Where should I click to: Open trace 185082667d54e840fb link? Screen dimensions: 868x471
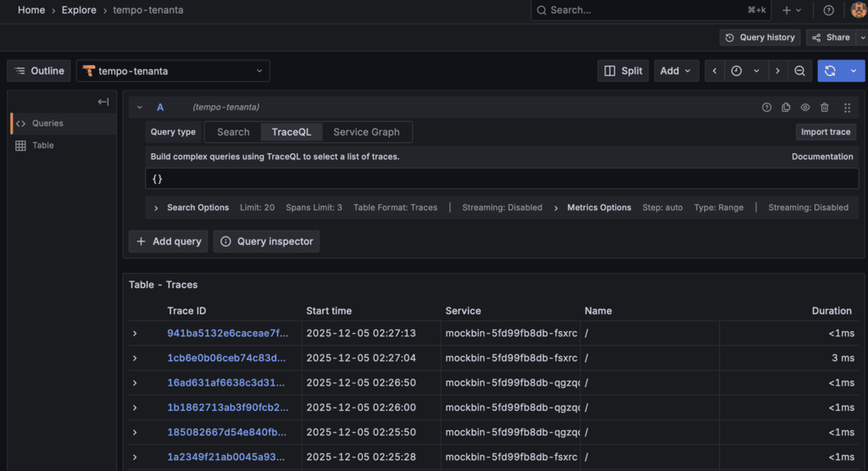pos(227,432)
